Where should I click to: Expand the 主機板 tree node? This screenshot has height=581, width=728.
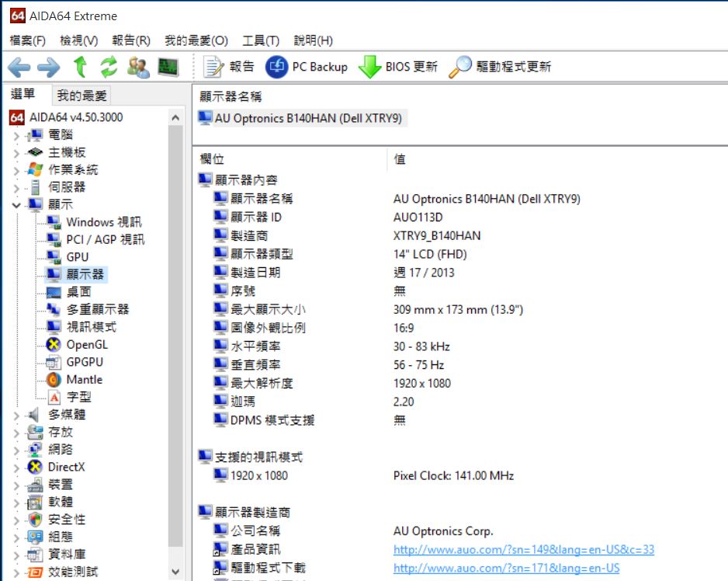pos(16,153)
